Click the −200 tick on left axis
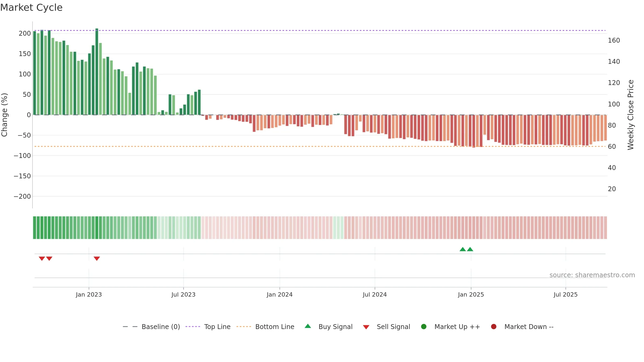This screenshot has width=644, height=362. (22, 197)
